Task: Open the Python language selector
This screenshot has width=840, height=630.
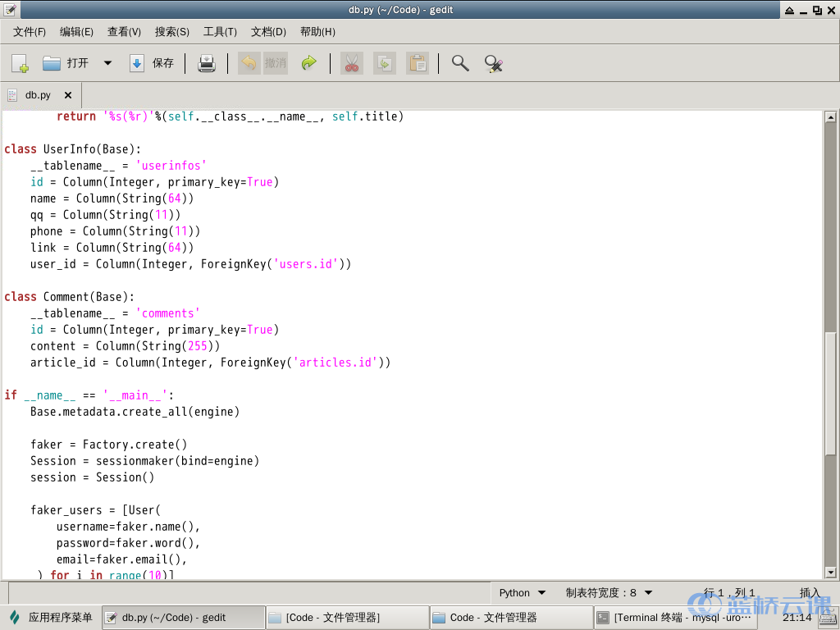Action: tap(523, 592)
